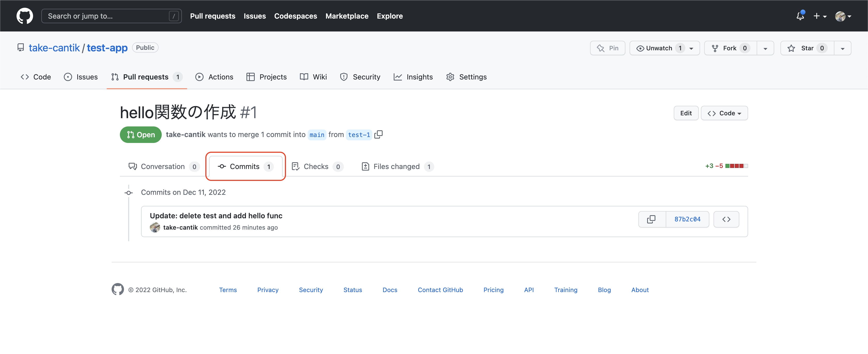Viewport: 868px width, 354px height.
Task: Open commit hash 87b2c04 link
Action: click(687, 219)
